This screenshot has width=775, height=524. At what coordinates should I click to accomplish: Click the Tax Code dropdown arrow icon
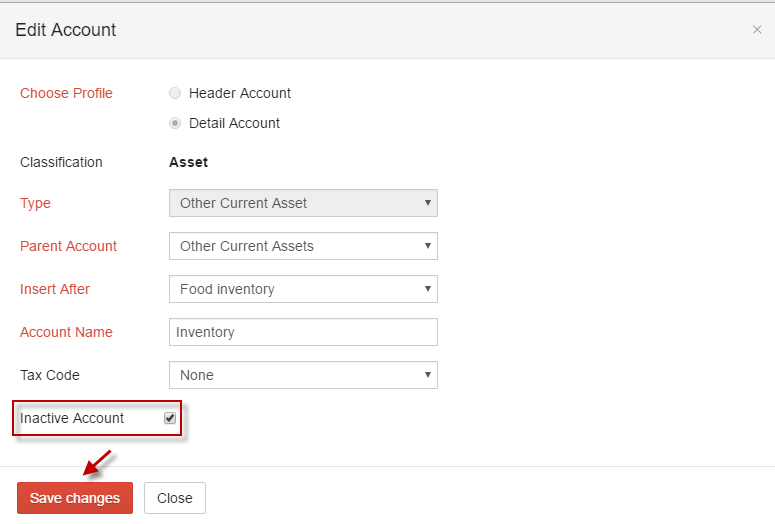pos(428,375)
